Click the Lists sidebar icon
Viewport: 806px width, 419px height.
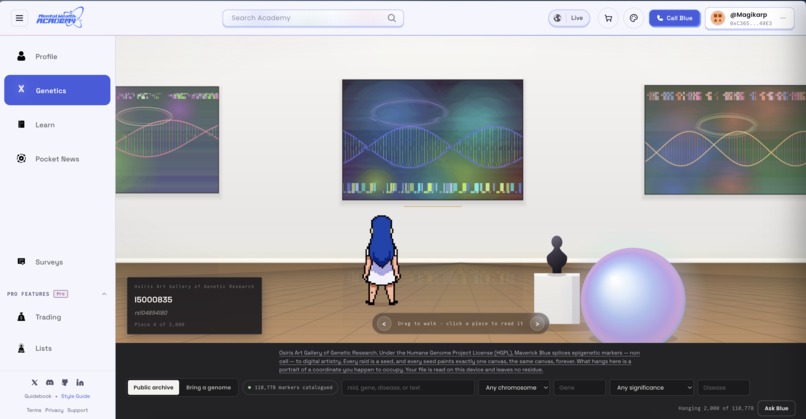pos(21,348)
